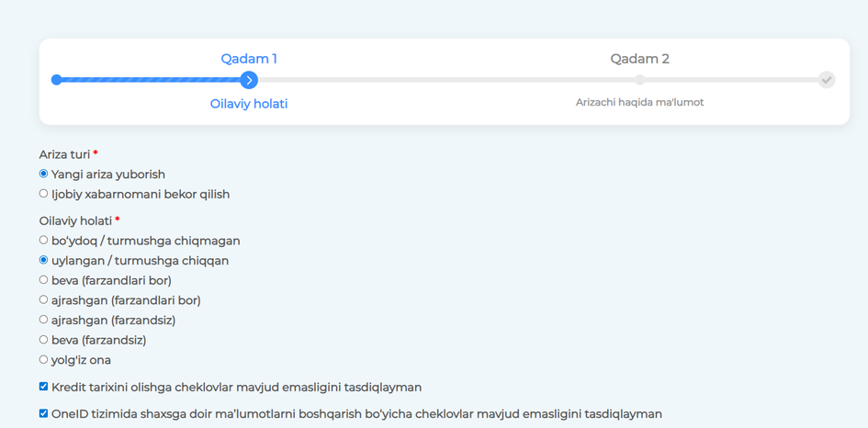Click the Oilaviy holati step caption
The height and width of the screenshot is (428, 868).
249,104
